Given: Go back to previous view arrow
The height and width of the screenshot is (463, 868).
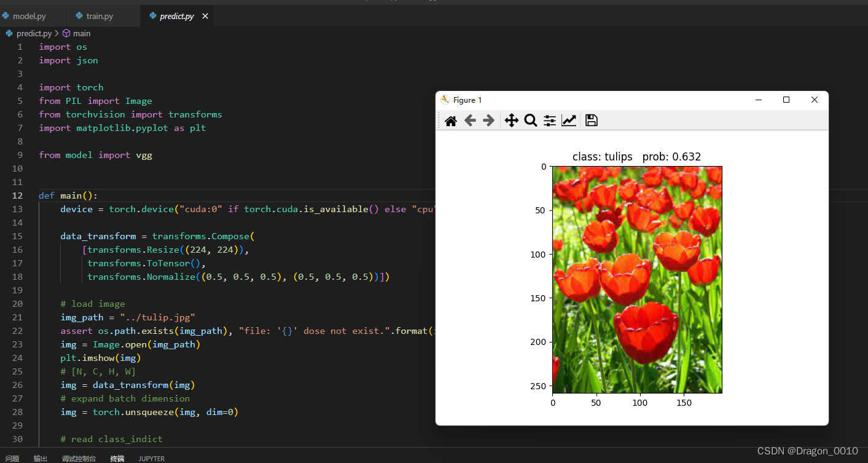Looking at the screenshot, I should pos(470,121).
